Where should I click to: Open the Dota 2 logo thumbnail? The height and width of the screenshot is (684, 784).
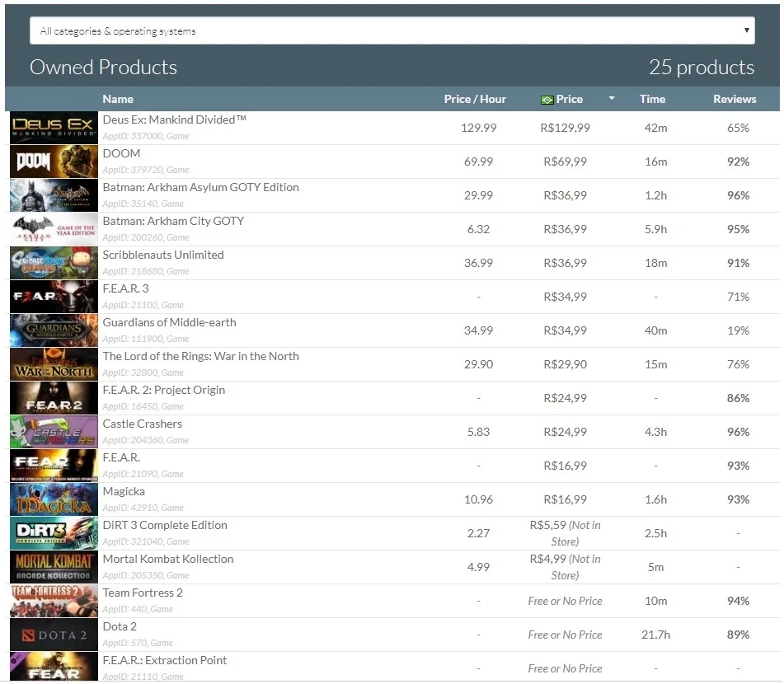tap(54, 635)
